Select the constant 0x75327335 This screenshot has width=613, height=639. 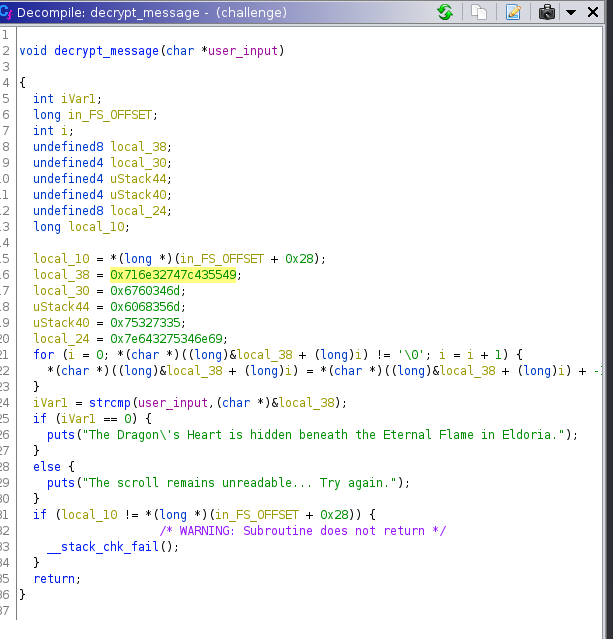click(x=145, y=323)
